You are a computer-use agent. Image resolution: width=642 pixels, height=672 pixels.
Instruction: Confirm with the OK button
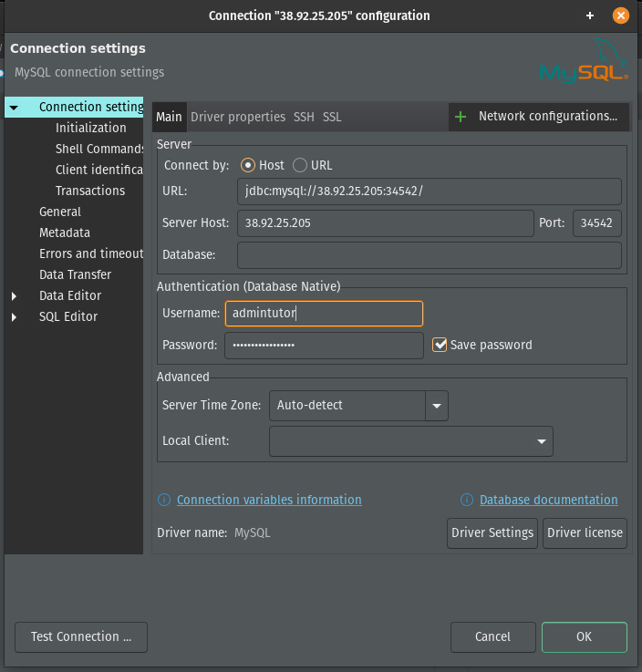(x=585, y=636)
